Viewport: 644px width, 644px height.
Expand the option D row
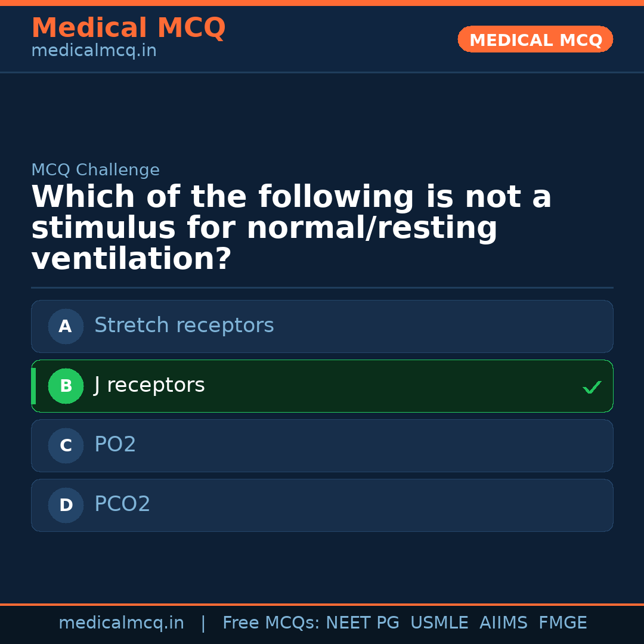[322, 505]
